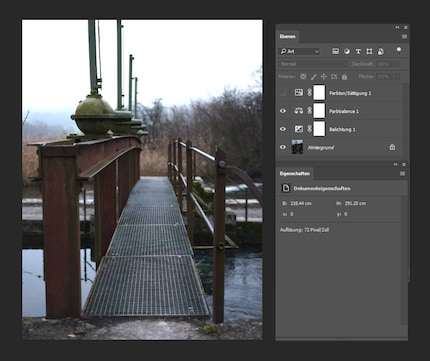Filter layers by pixel layer icon
Image resolution: width=430 pixels, height=361 pixels.
point(335,51)
